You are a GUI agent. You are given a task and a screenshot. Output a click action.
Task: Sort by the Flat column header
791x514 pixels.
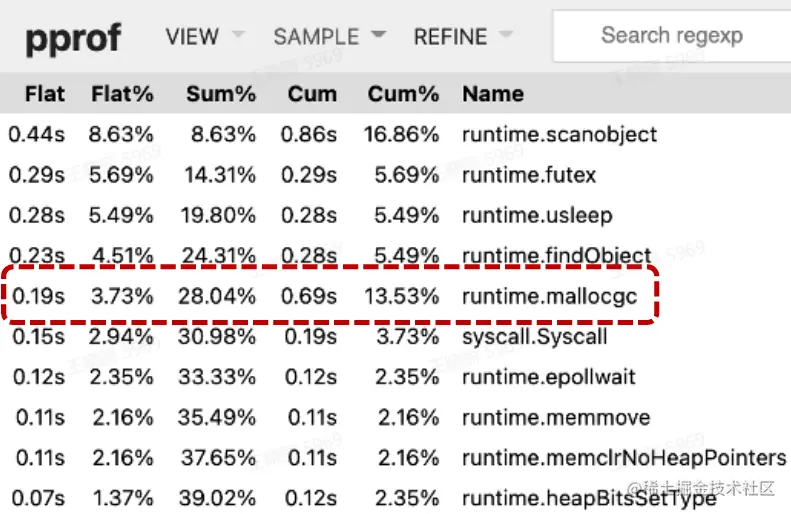pos(44,94)
